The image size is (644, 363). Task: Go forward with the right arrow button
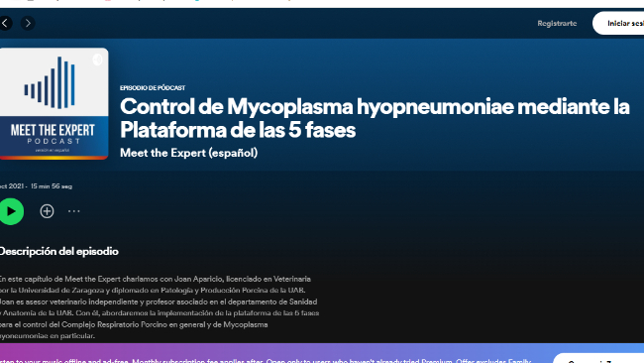tap(28, 24)
